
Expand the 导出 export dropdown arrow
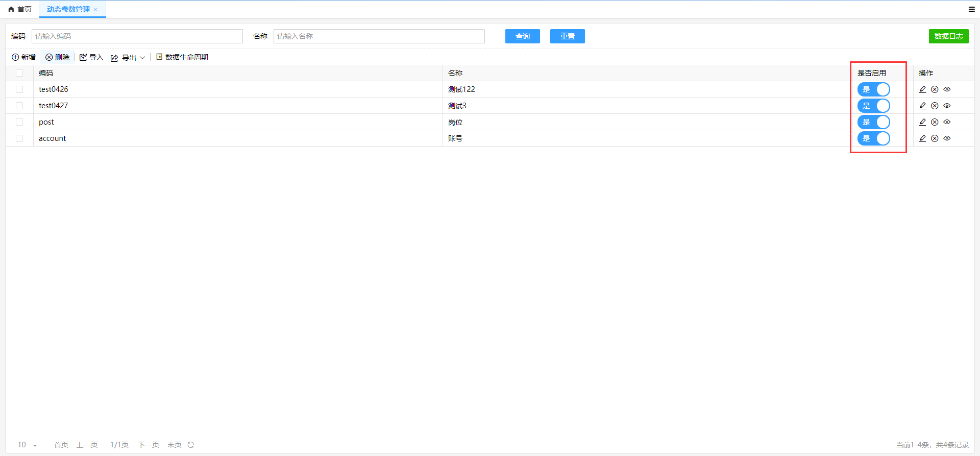142,58
